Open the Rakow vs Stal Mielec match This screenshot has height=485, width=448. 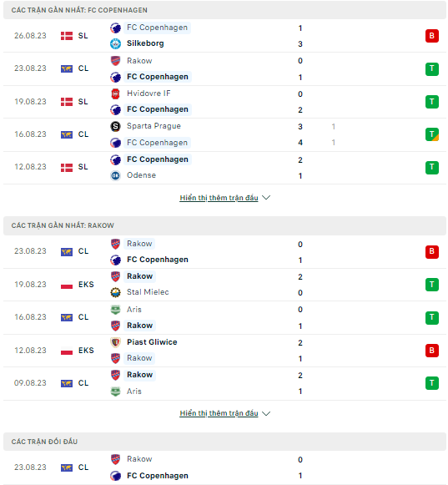tap(224, 285)
